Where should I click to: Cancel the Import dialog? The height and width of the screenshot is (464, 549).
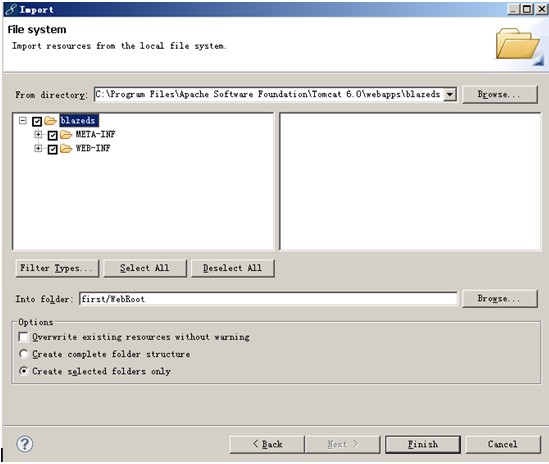click(503, 444)
